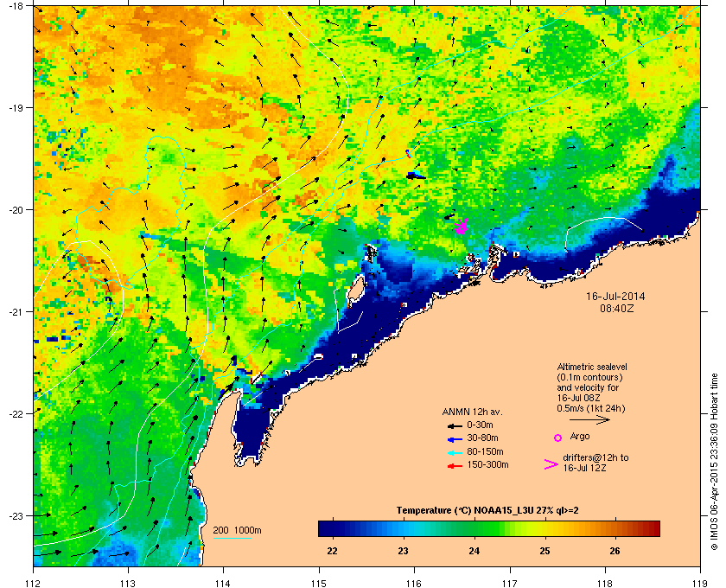Click the black 0-30m legend arrow
Image resolution: width=726 pixels, height=588 pixels.
pos(455,425)
